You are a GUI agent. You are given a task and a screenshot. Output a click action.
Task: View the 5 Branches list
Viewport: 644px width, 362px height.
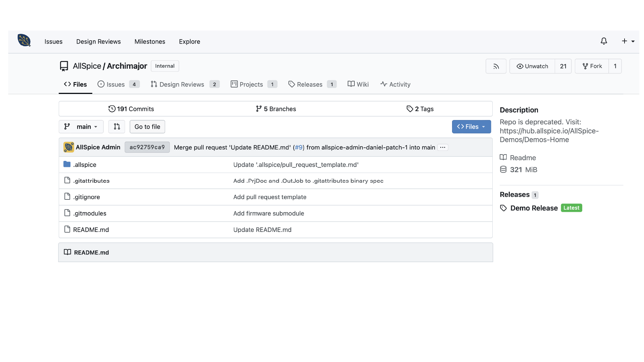click(276, 109)
